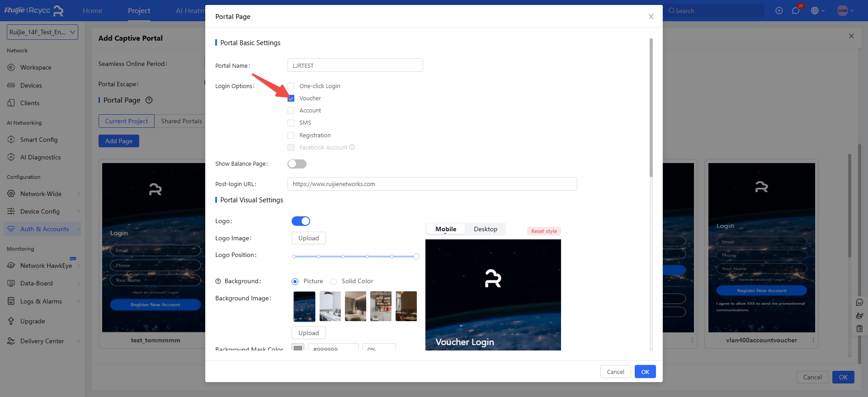Screen dimensions: 868x397
Task: Click the Devices sidebar icon
Action: (x=11, y=85)
